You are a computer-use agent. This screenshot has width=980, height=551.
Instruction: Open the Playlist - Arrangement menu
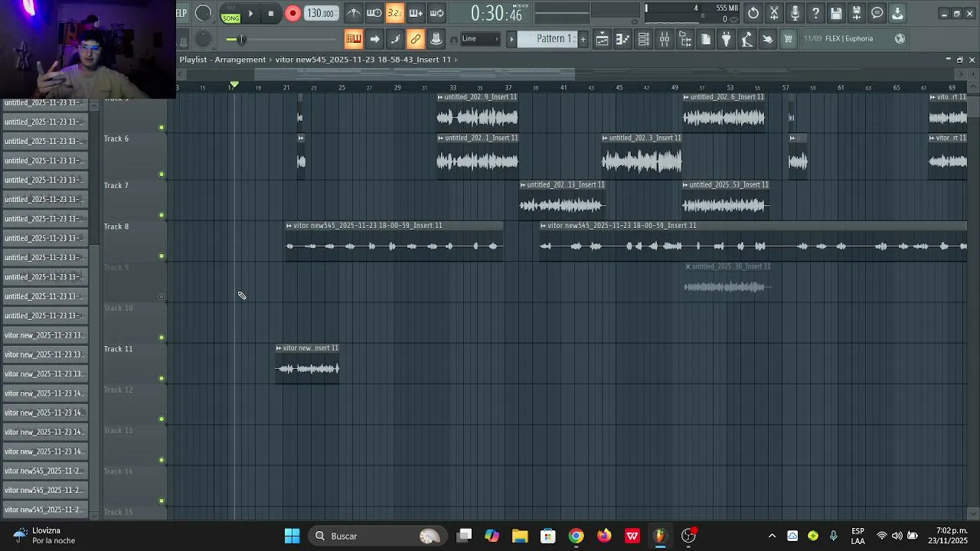click(222, 60)
